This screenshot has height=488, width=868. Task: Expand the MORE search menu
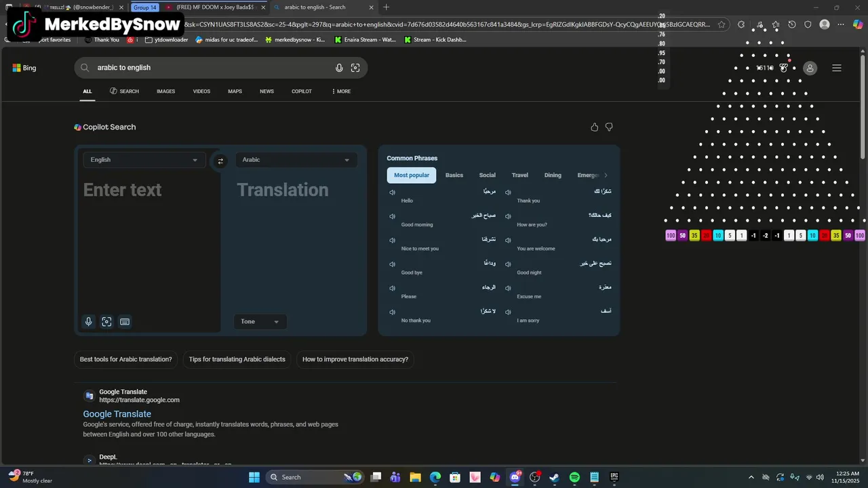coord(341,91)
